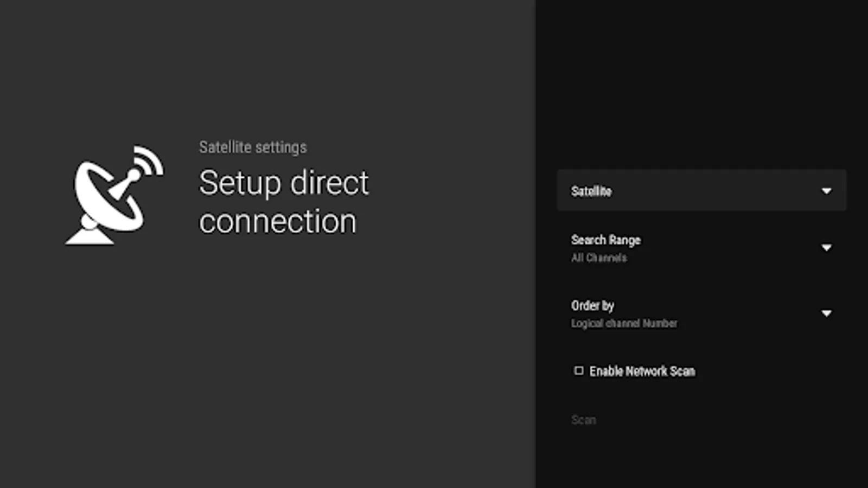Click the Enable Network Scan label text
Image resolution: width=868 pixels, height=488 pixels.
(x=642, y=371)
